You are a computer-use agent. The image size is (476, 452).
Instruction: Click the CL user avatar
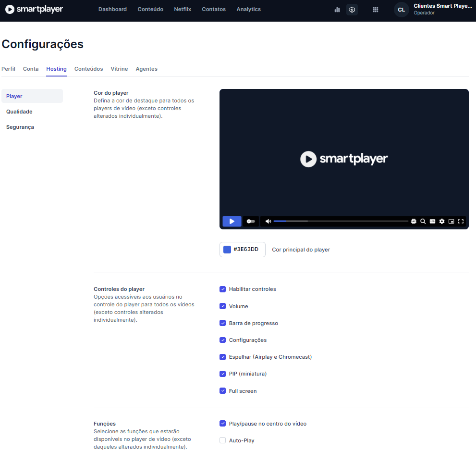click(x=402, y=10)
